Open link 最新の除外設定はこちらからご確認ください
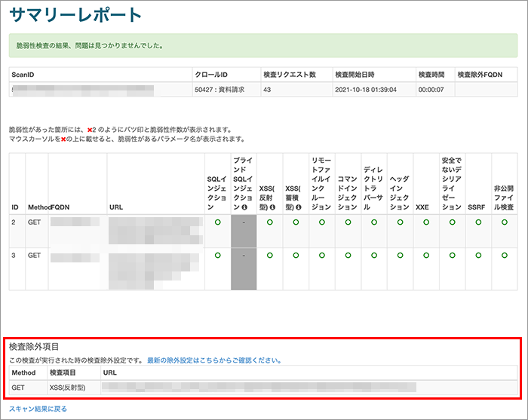528x420 pixels. coord(214,360)
